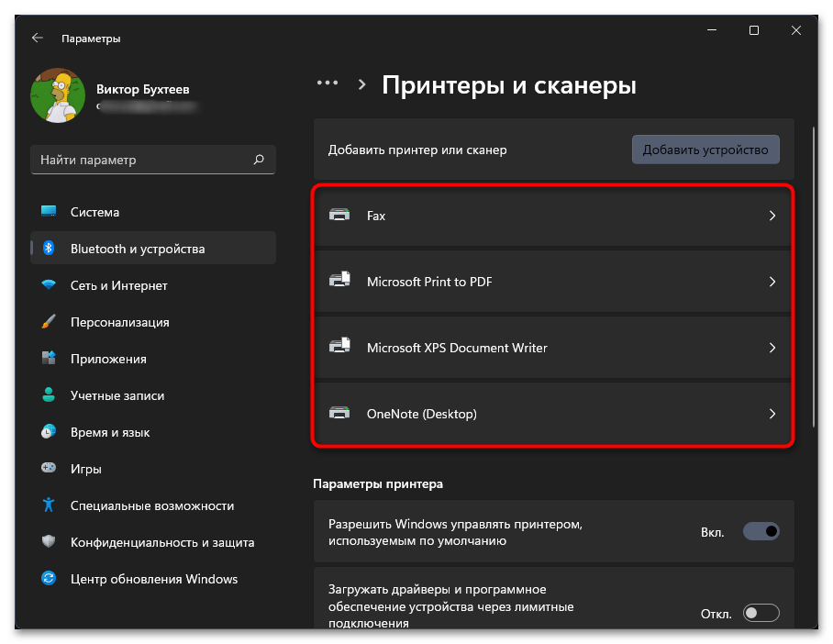Open the Fax device entry
The height and width of the screenshot is (644, 833).
553,216
